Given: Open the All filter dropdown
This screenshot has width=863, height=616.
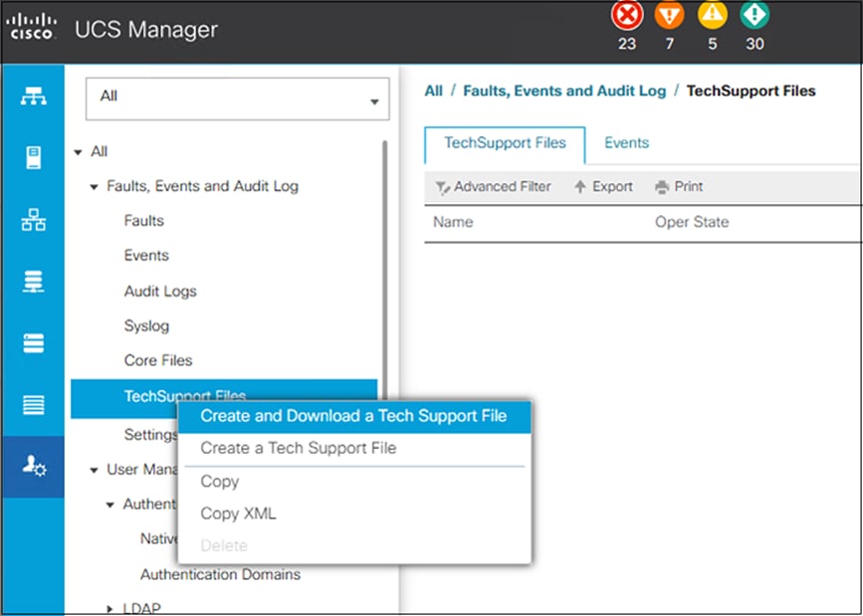Looking at the screenshot, I should [237, 99].
